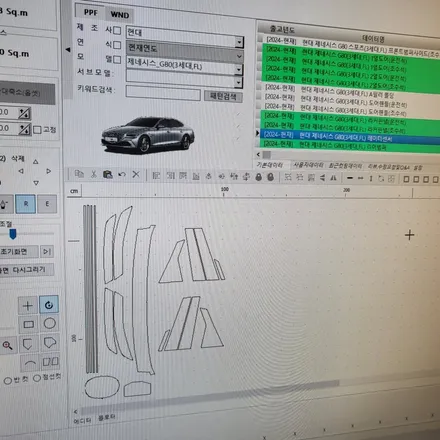Image resolution: width=440 pixels, height=440 pixels.
Task: Click the 출고년도 column header
Action: (x=282, y=29)
